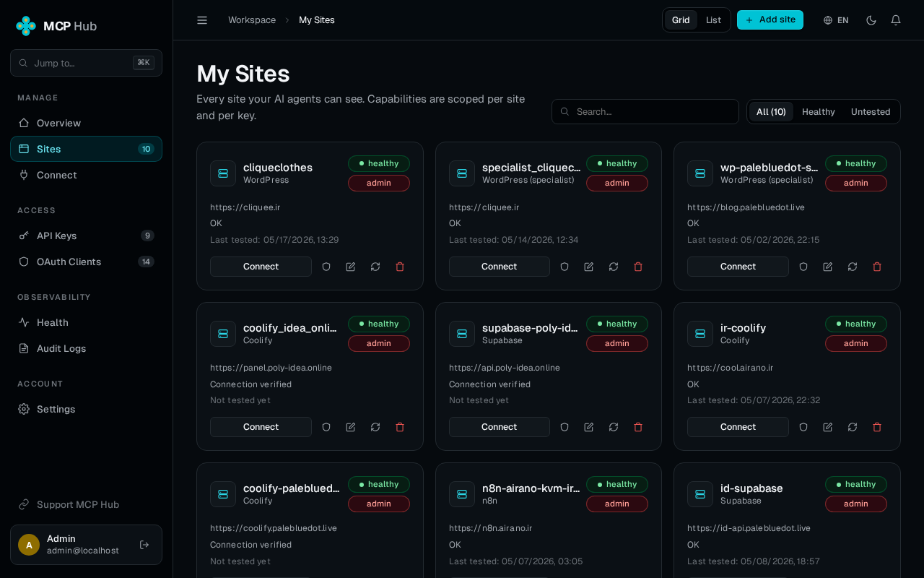Switch to Grid view
The height and width of the screenshot is (578, 924).
(x=681, y=20)
